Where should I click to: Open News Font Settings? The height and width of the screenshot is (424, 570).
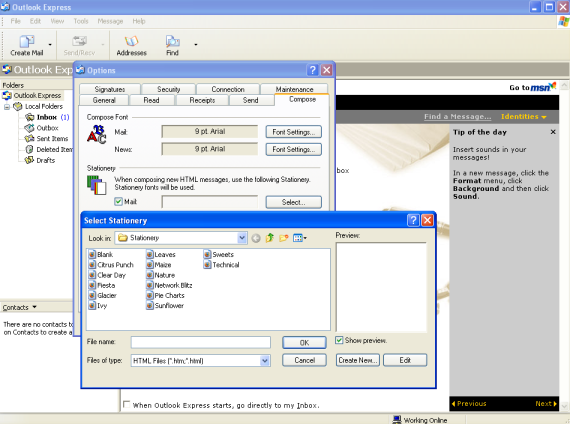coord(294,149)
